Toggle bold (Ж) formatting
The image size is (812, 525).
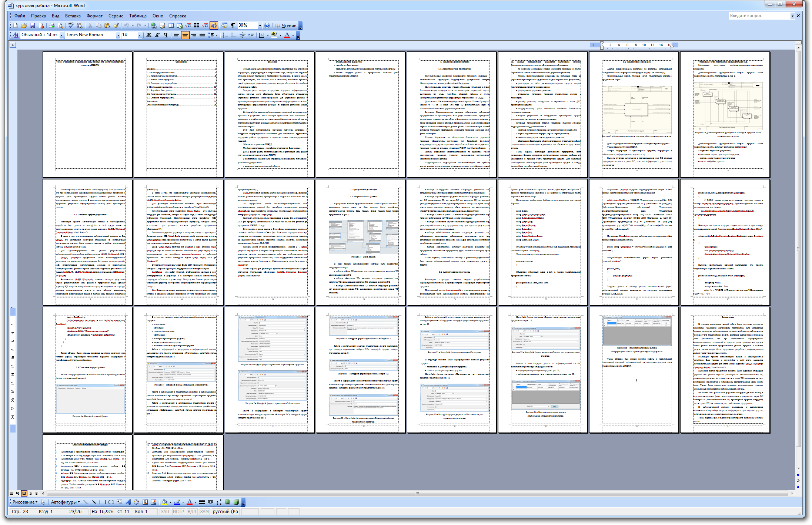click(x=149, y=35)
